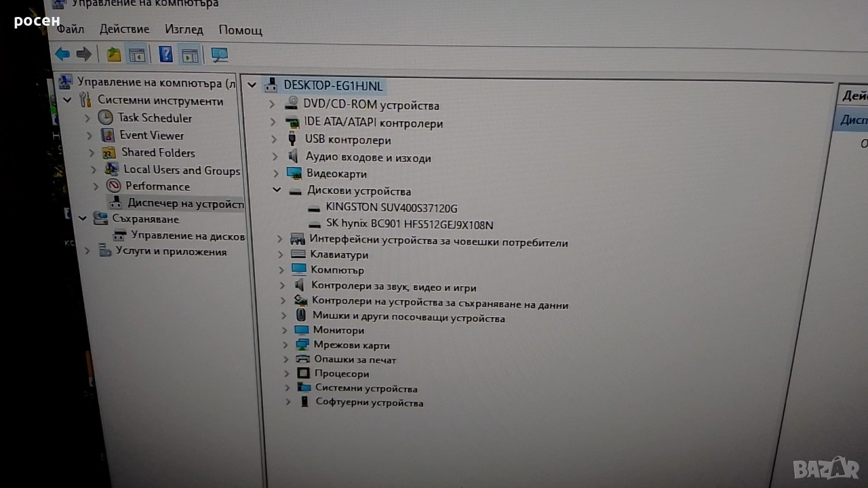
Task: Select KINGSTON SUV400S37120G disk drive
Action: 391,207
